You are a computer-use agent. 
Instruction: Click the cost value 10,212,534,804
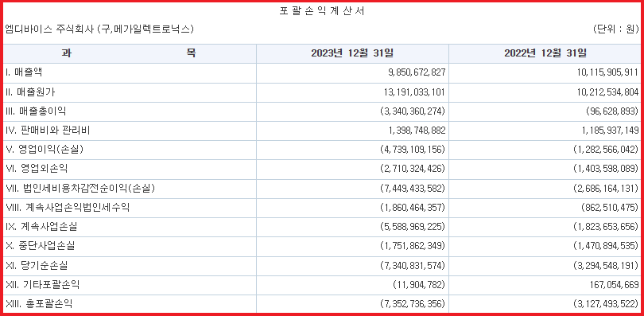(x=609, y=92)
